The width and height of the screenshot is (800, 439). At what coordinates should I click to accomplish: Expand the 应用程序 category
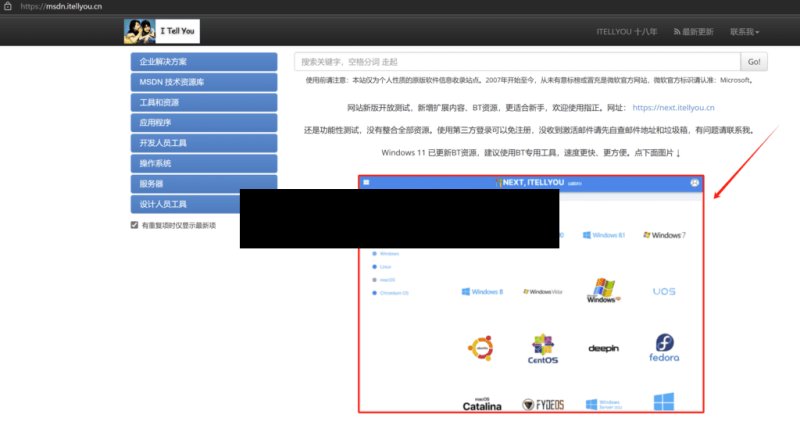[x=204, y=123]
